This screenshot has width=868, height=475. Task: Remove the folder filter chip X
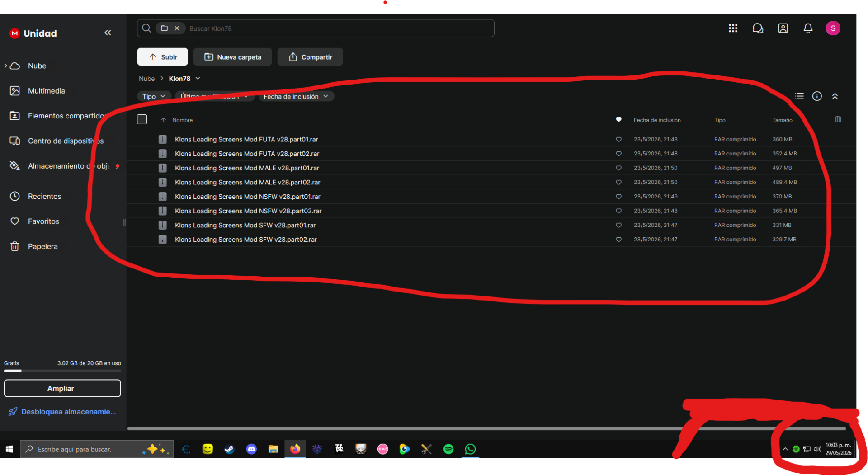(x=177, y=28)
